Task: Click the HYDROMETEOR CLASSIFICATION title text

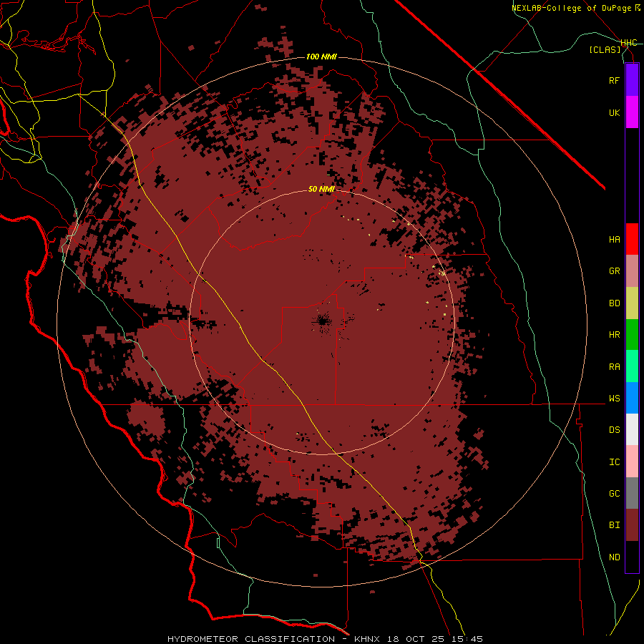Action: tap(251, 639)
